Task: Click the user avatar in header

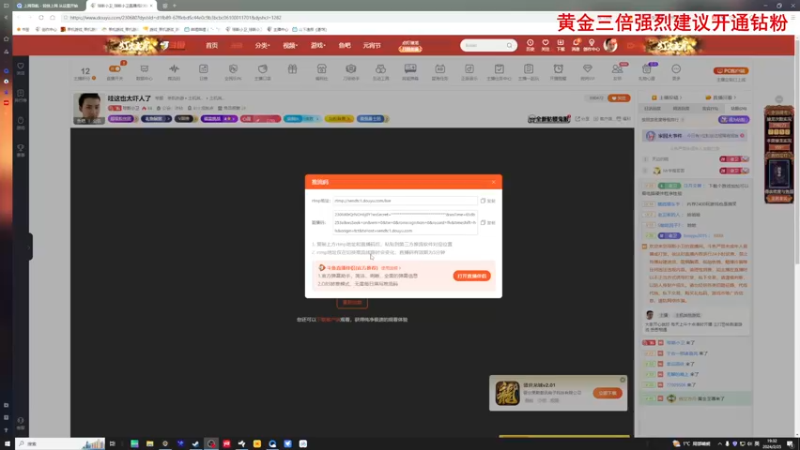Action: (x=610, y=45)
